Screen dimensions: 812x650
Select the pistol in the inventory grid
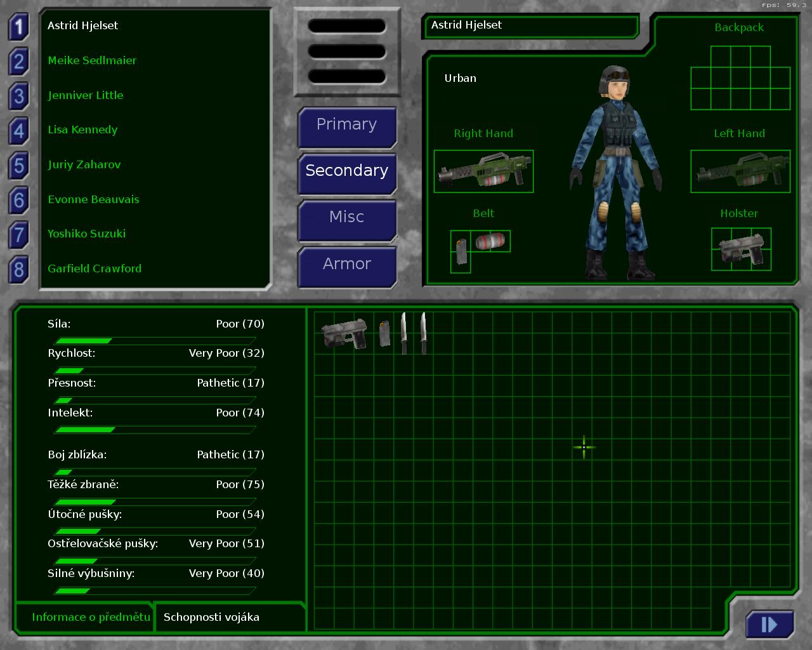[x=344, y=333]
